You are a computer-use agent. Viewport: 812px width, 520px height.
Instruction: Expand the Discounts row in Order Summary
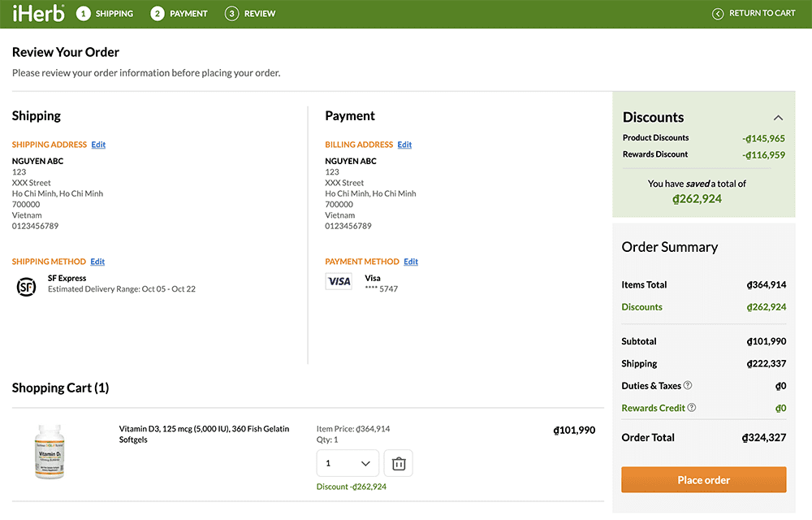[x=642, y=308]
